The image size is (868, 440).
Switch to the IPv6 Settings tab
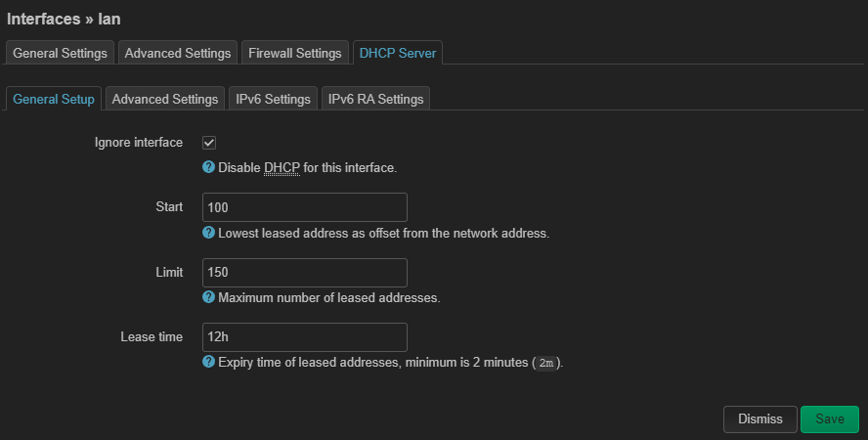coord(273,99)
